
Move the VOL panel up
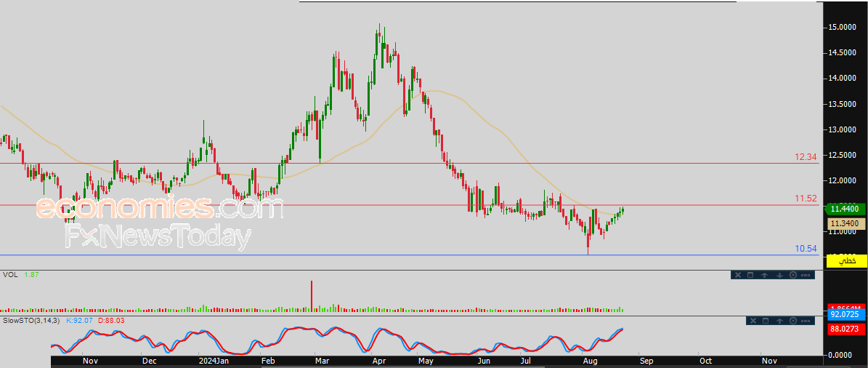point(764,275)
